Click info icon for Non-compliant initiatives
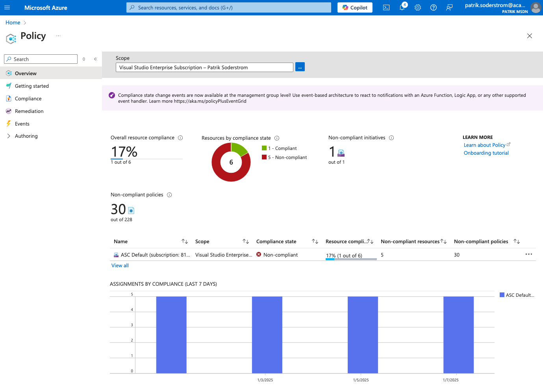543x392 pixels. [391, 138]
